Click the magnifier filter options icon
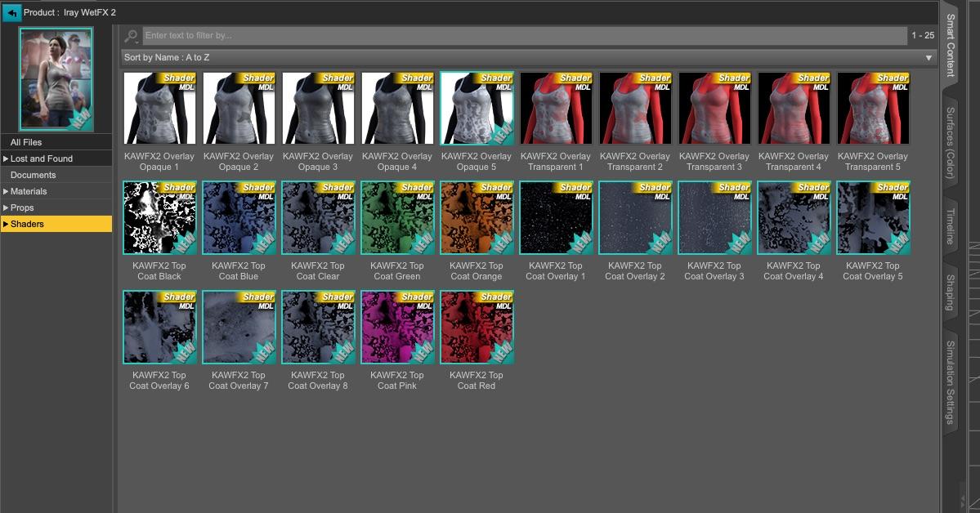The height and width of the screenshot is (513, 980). click(x=132, y=36)
